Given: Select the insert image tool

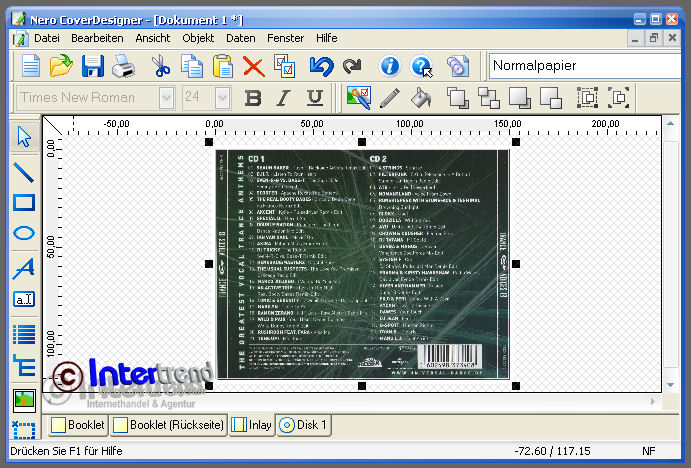Looking at the screenshot, I should (24, 400).
